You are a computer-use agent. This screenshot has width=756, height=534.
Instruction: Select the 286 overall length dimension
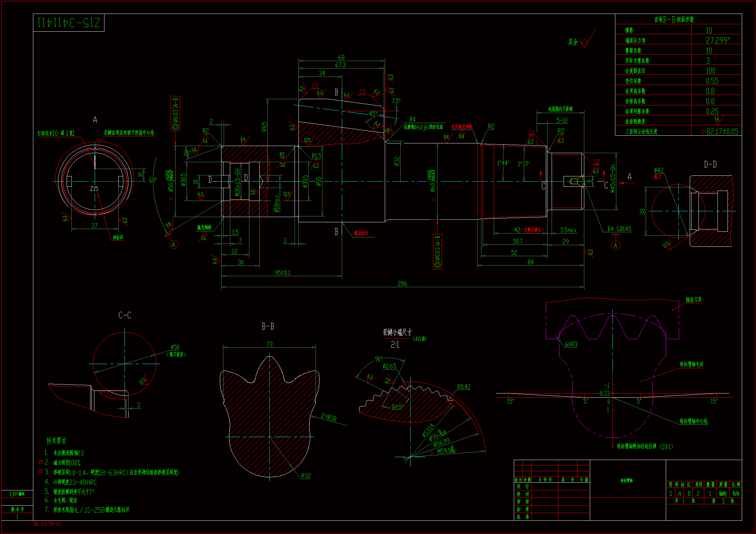pos(402,284)
